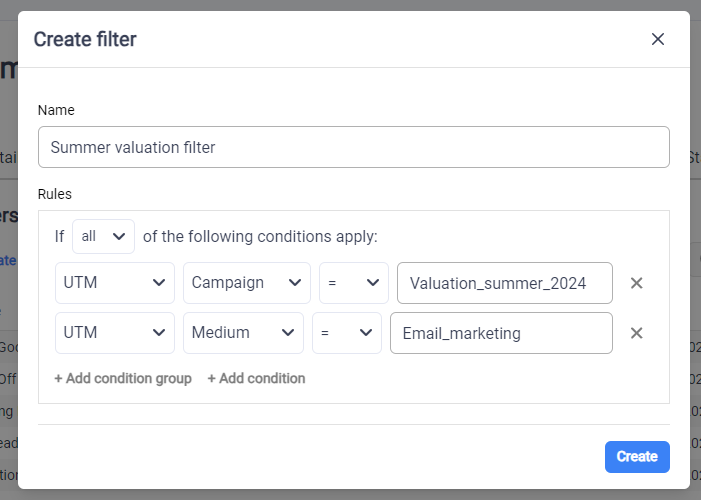Image resolution: width=701 pixels, height=500 pixels.
Task: Remove the Campaign condition row
Action: (636, 283)
